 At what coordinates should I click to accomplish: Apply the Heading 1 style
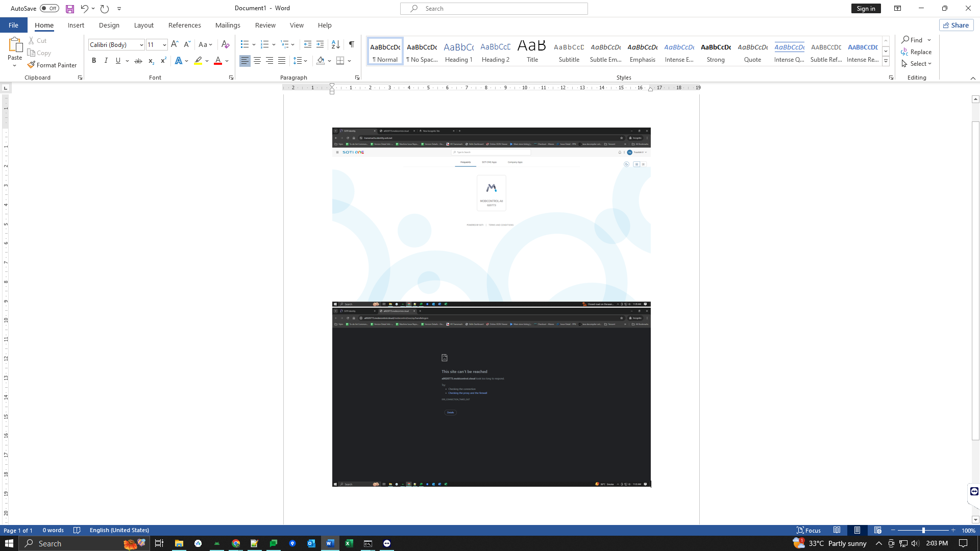tap(458, 51)
